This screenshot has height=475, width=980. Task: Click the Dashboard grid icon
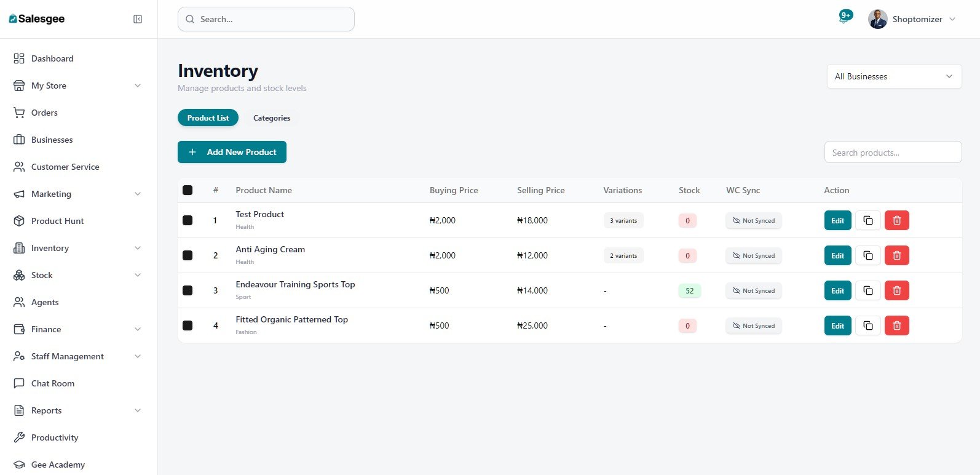point(19,58)
